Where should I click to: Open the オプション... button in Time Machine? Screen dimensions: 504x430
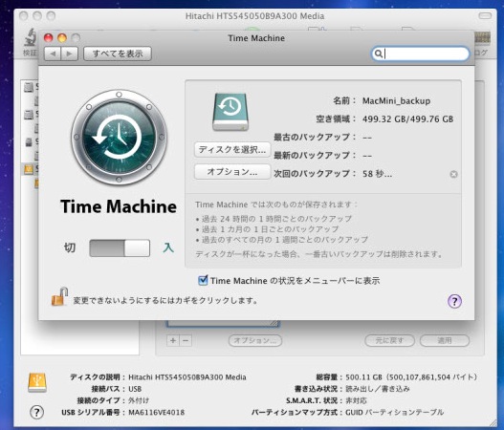click(x=232, y=172)
